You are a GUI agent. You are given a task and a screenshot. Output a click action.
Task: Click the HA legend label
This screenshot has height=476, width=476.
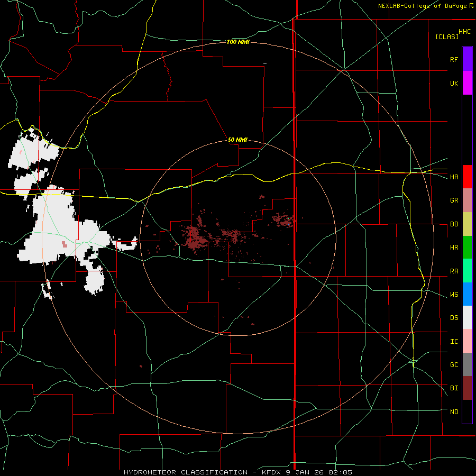454,177
